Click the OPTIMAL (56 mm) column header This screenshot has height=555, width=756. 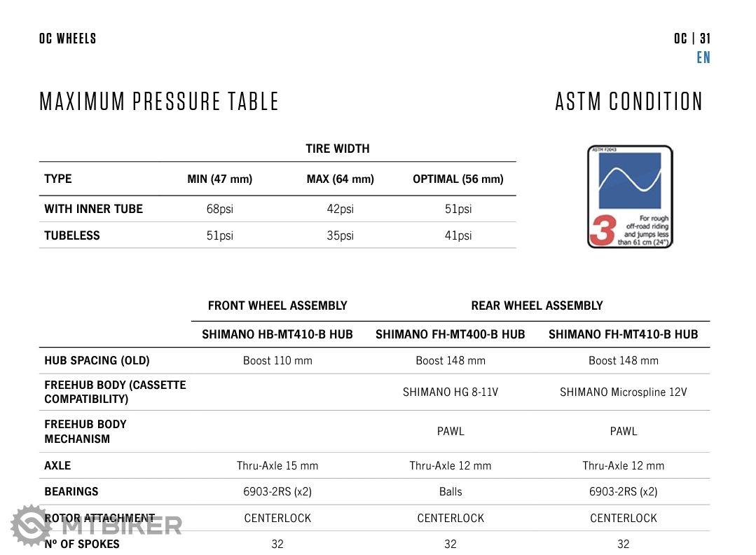point(458,179)
